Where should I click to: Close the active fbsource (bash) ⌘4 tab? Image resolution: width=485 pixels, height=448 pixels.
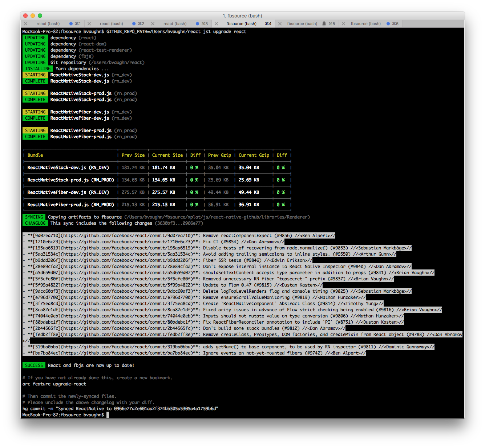click(216, 24)
